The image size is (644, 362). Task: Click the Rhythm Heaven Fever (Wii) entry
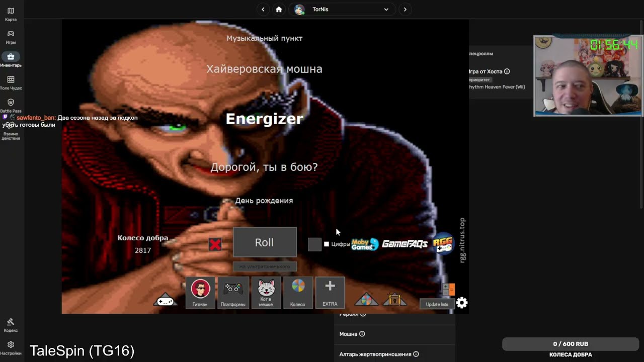click(497, 86)
